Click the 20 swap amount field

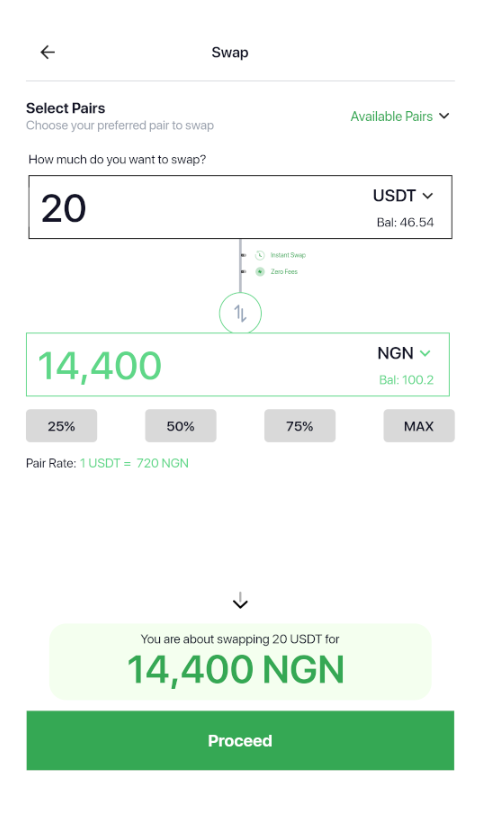[240, 207]
